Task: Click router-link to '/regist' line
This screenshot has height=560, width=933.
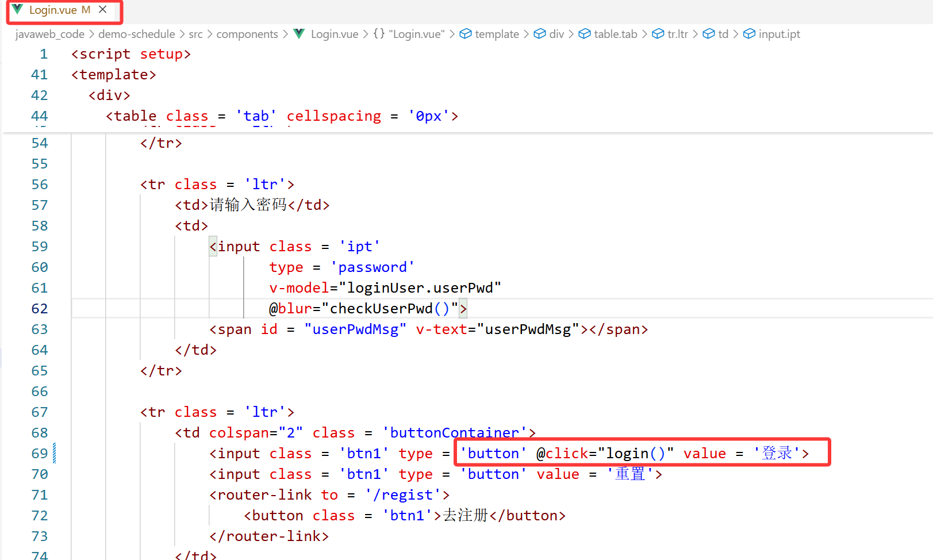Action: click(329, 495)
